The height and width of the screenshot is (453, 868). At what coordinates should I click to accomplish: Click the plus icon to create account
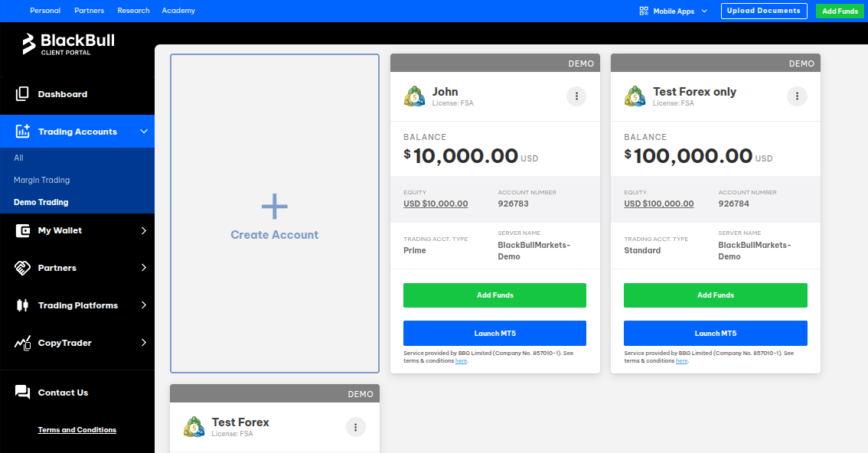275,207
